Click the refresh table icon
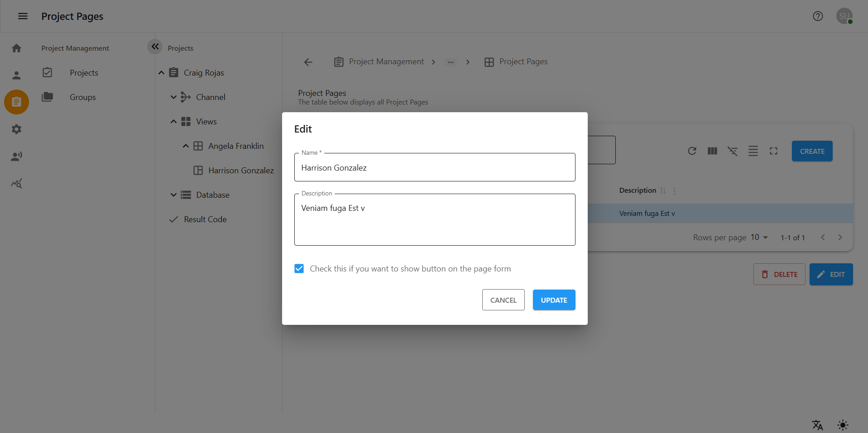Image resolution: width=868 pixels, height=433 pixels. pos(692,151)
